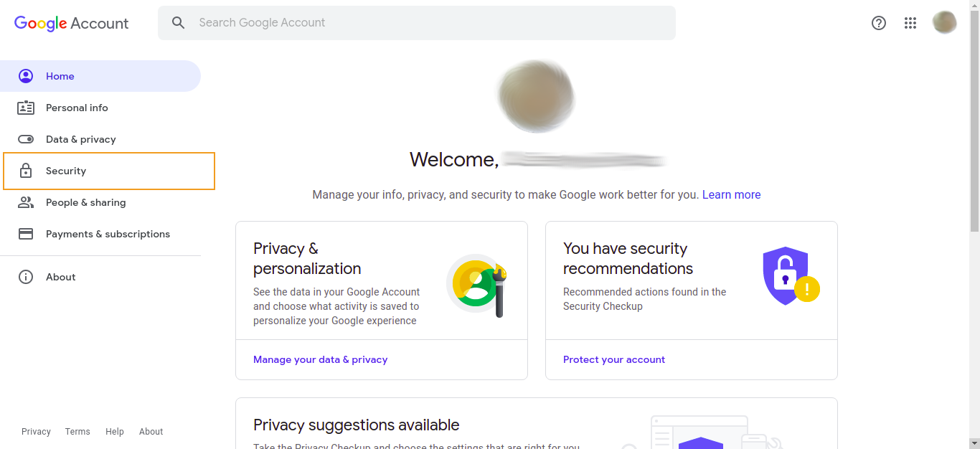Open the Privacy & personalization illustration
This screenshot has height=449, width=980.
pyautogui.click(x=476, y=284)
